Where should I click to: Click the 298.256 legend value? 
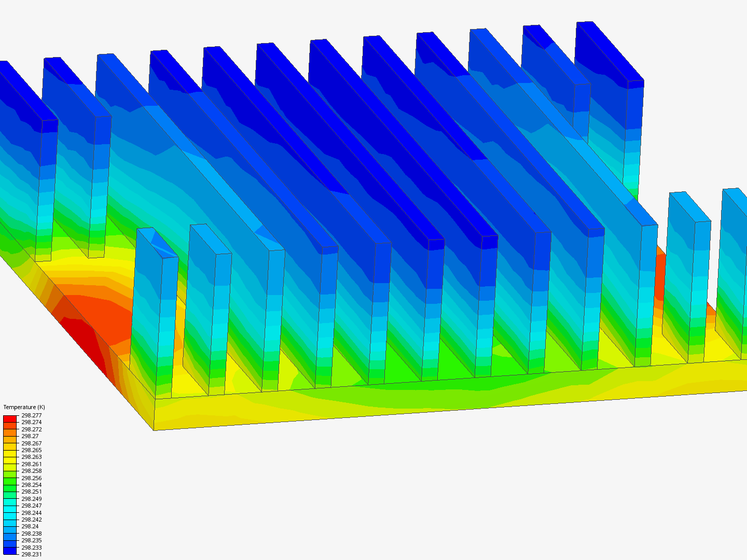[x=32, y=478]
